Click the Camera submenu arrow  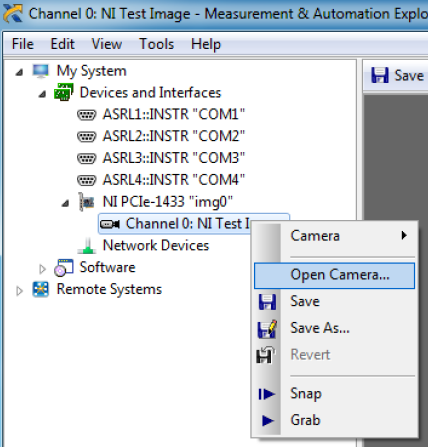(x=404, y=235)
